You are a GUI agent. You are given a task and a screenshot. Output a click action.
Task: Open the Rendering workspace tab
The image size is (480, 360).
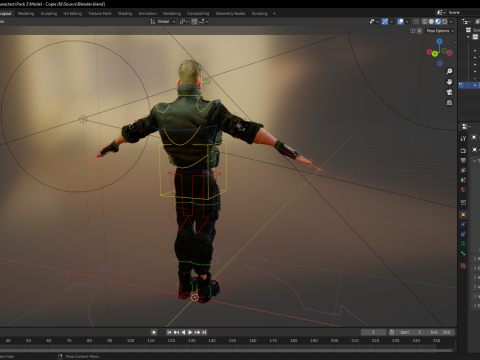point(172,13)
